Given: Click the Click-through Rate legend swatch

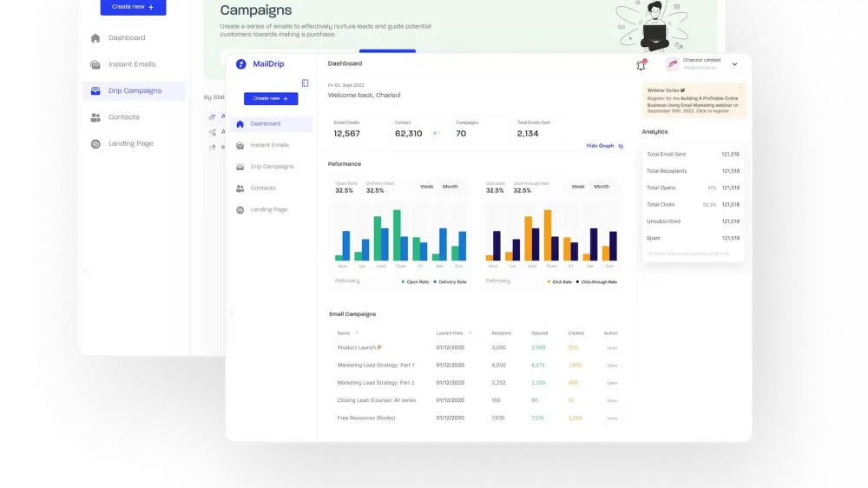Looking at the screenshot, I should click(577, 282).
